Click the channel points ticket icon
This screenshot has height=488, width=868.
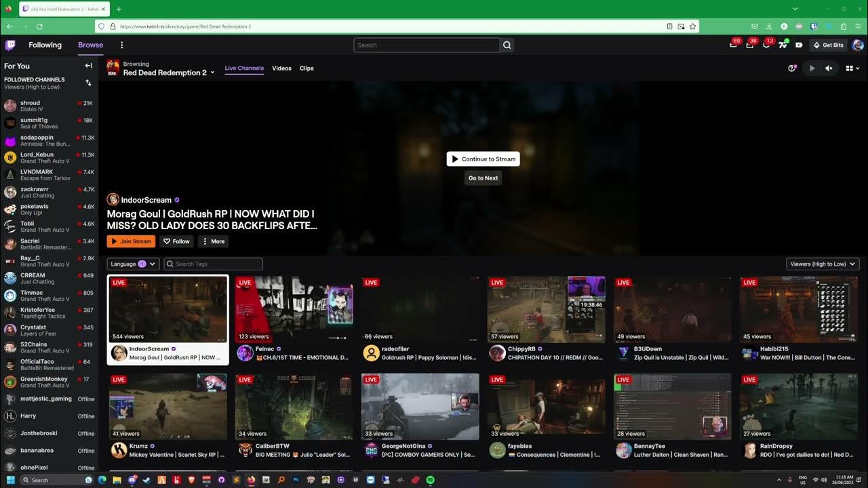tap(799, 45)
